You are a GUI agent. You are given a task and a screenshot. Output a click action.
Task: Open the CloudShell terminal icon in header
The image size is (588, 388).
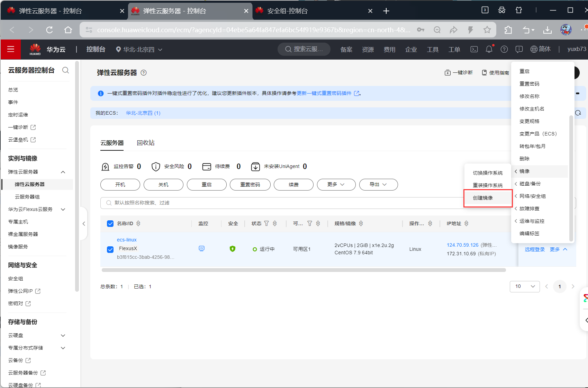click(474, 49)
